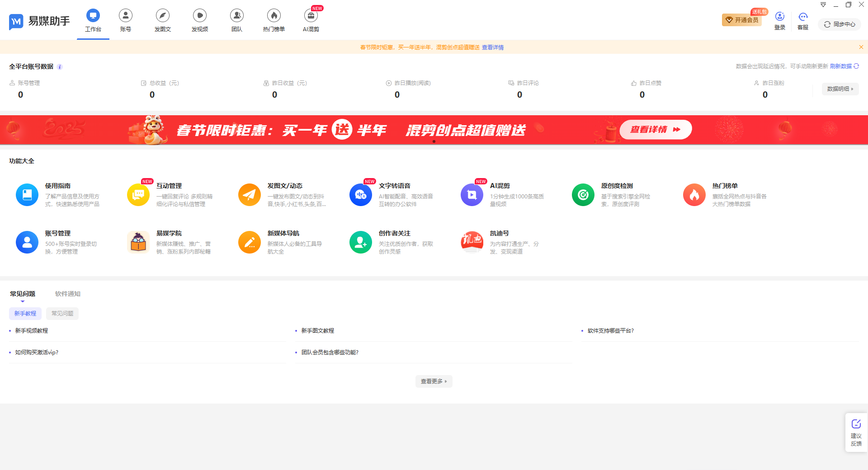Switch to the 发视频 top navigation tab

point(200,20)
